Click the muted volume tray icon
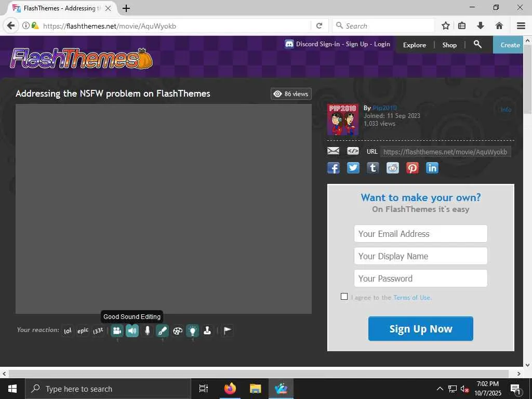Viewport: 532px width, 399px height. pyautogui.click(x=464, y=389)
